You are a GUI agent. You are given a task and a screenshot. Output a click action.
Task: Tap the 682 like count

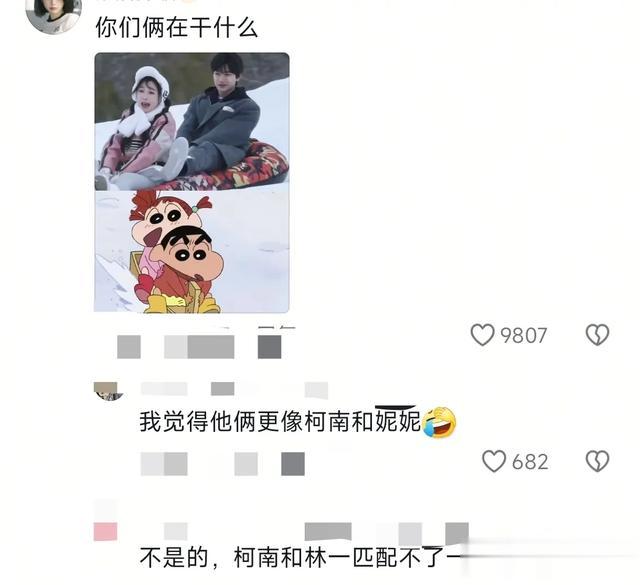(x=530, y=462)
